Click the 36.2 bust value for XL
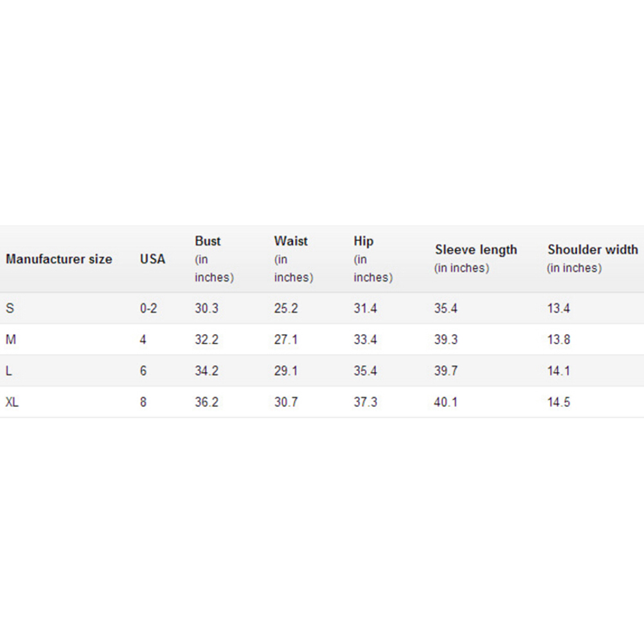 206,402
